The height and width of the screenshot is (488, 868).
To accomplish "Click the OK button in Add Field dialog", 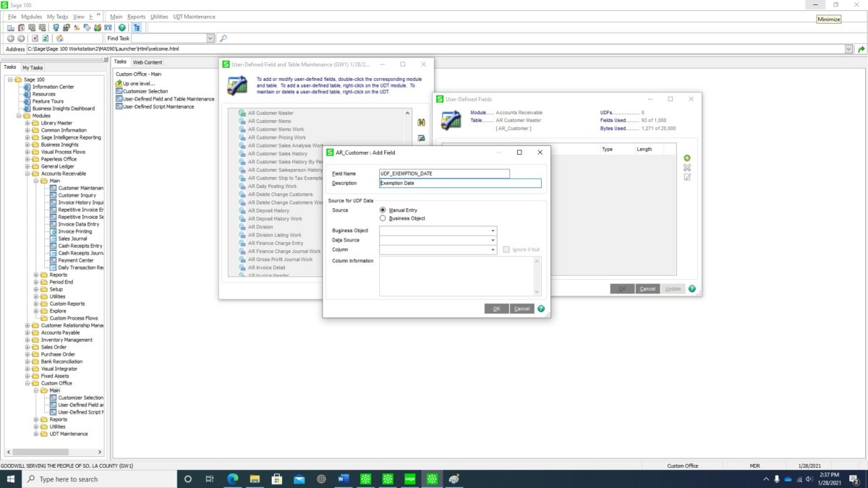I will tap(496, 308).
